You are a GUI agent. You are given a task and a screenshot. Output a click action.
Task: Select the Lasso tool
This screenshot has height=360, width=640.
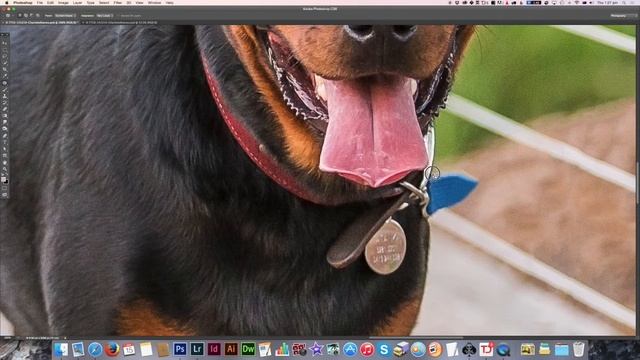(x=4, y=56)
